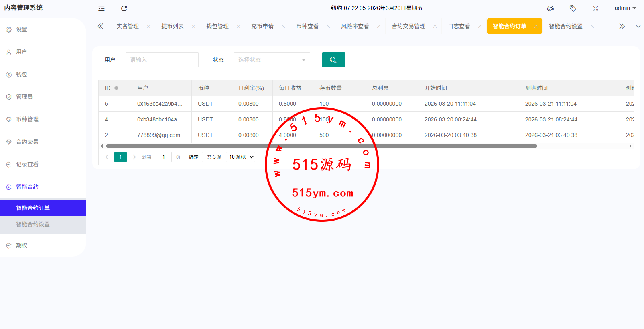
Task: Open tab options dropdown chevron
Action: click(638, 26)
